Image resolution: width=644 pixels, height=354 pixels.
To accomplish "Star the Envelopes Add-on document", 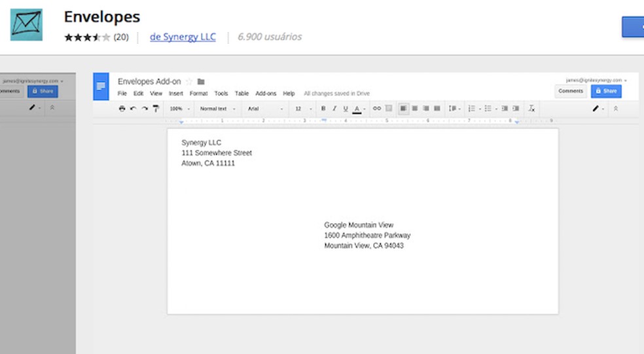I will tap(189, 81).
